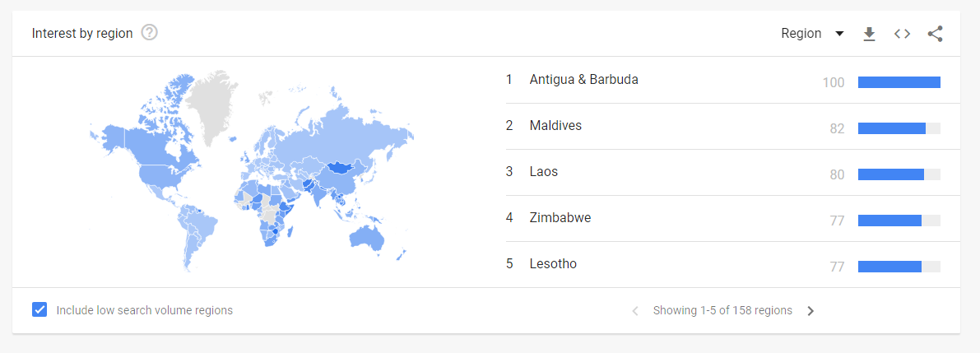Open the embed code icon
This screenshot has height=353, width=980.
[902, 34]
